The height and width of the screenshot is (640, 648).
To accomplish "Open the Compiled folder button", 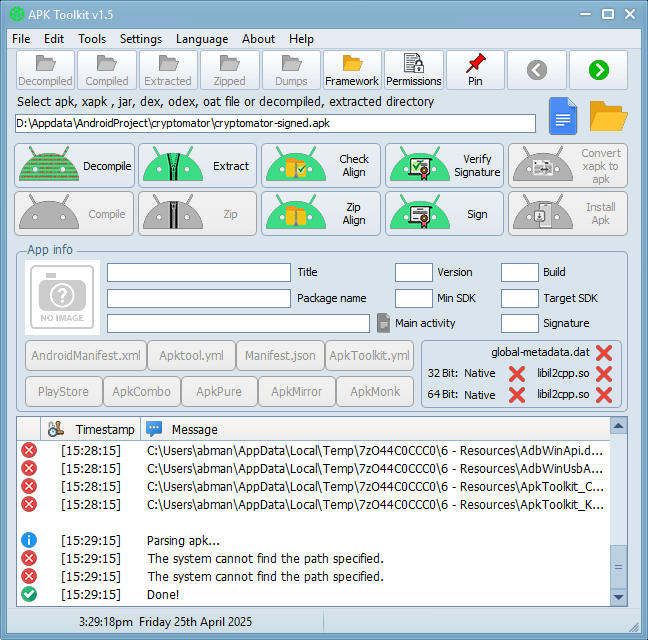I will [x=107, y=70].
